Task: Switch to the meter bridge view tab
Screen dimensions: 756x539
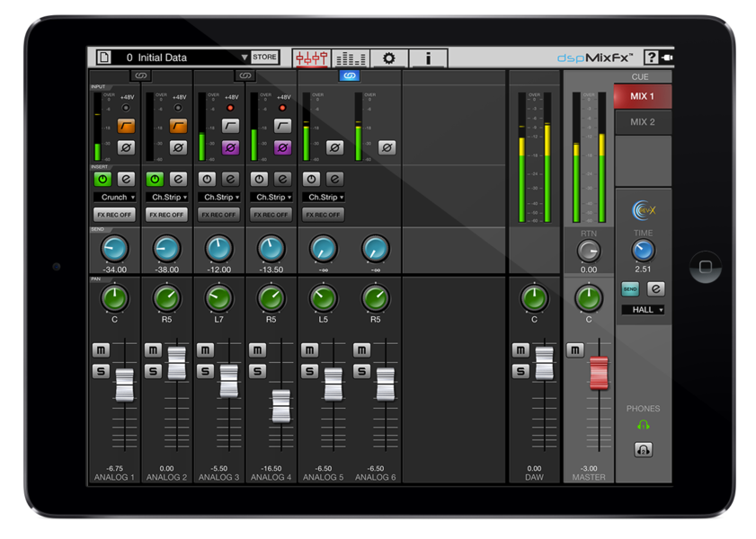Action: pos(351,58)
